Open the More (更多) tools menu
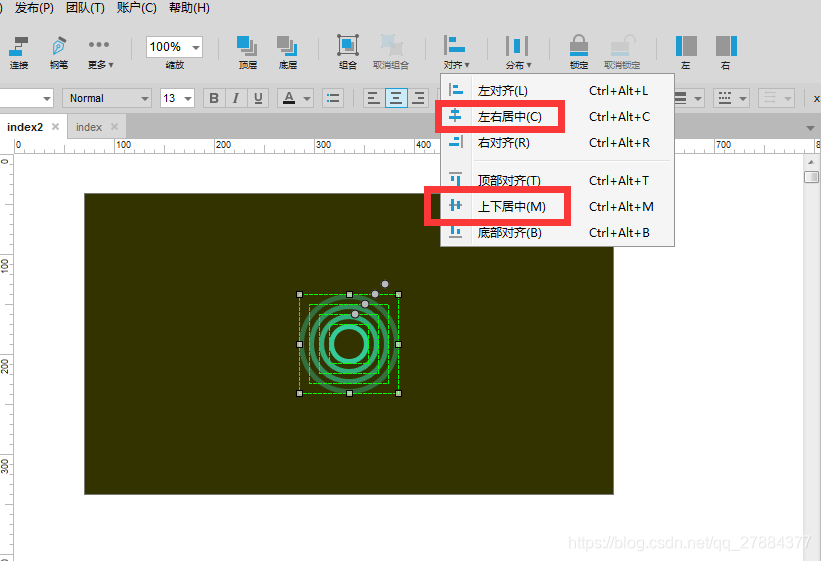821x561 pixels. tap(100, 52)
